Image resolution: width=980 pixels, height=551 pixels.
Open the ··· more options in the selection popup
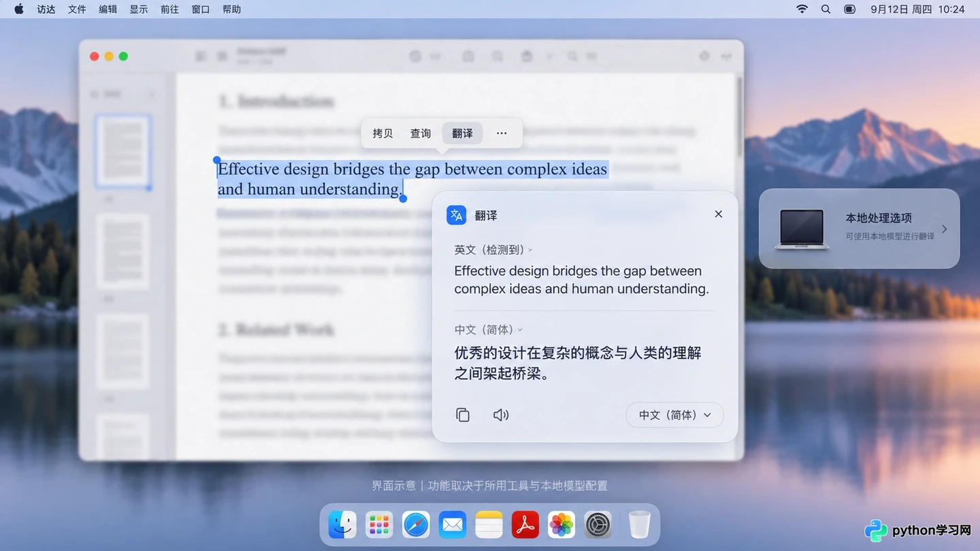[x=502, y=133]
